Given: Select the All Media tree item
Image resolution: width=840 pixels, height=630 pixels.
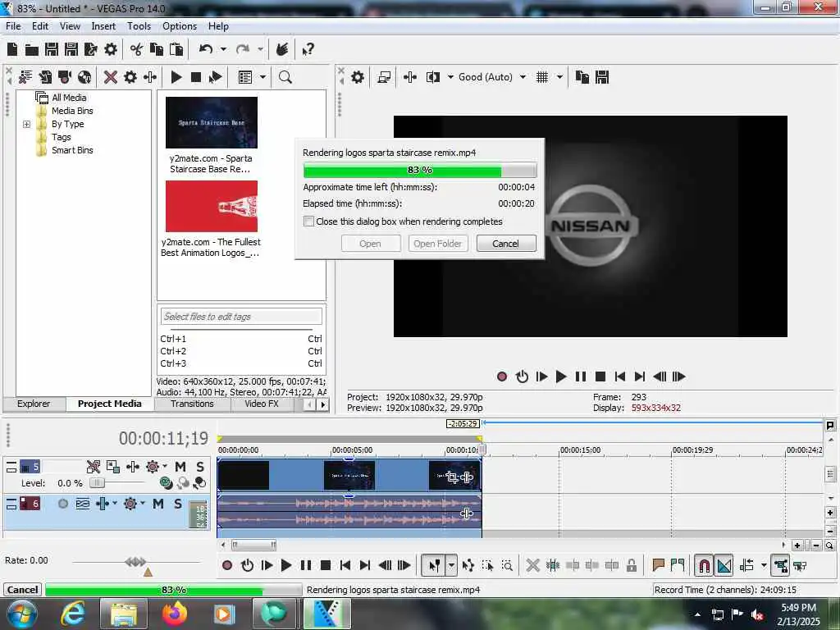Looking at the screenshot, I should point(69,98).
